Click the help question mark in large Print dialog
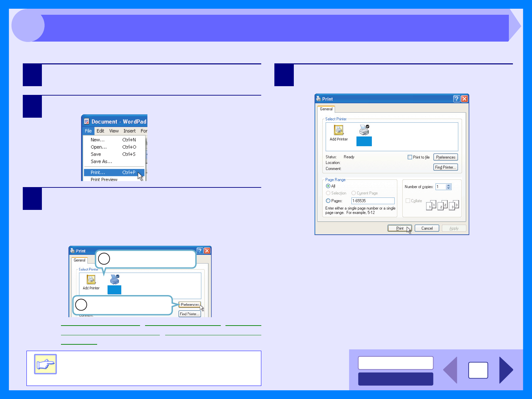 [x=456, y=99]
